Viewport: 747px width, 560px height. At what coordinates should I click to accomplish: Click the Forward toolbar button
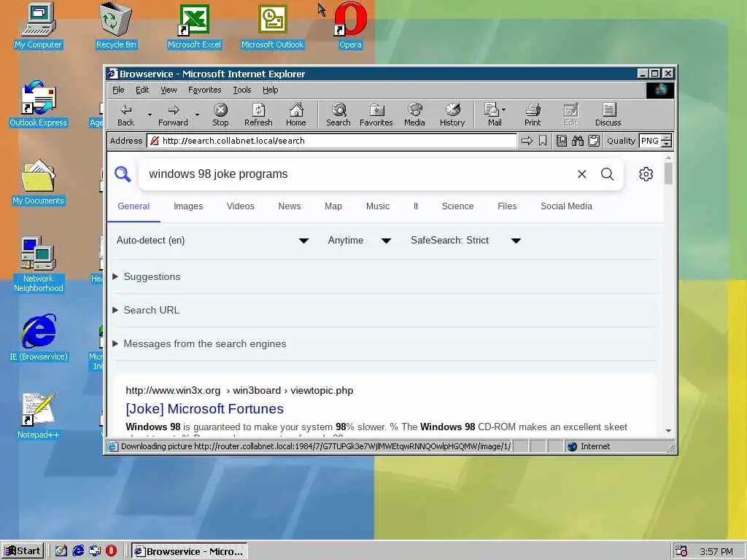coord(173,115)
